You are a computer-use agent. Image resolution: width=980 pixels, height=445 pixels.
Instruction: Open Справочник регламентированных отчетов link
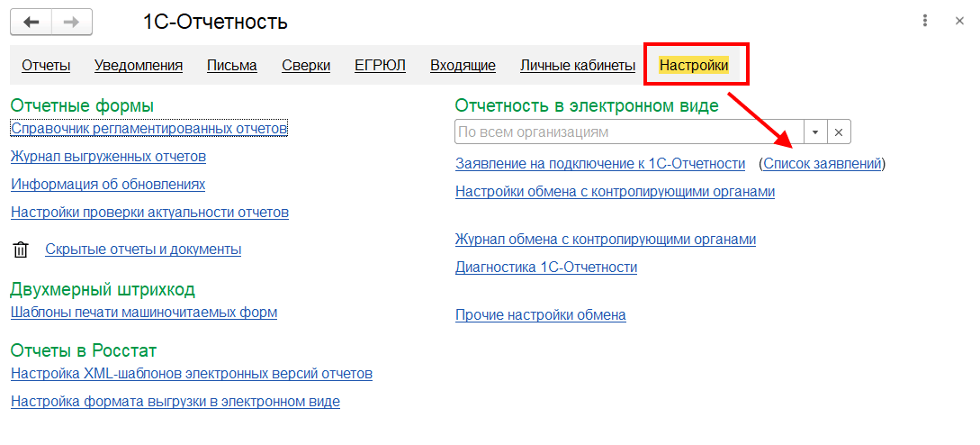(148, 129)
